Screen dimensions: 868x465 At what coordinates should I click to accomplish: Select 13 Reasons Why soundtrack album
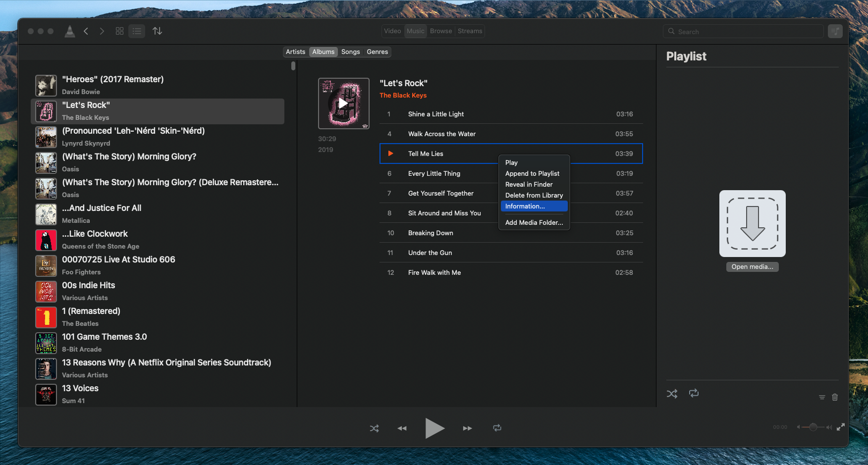[x=158, y=369]
